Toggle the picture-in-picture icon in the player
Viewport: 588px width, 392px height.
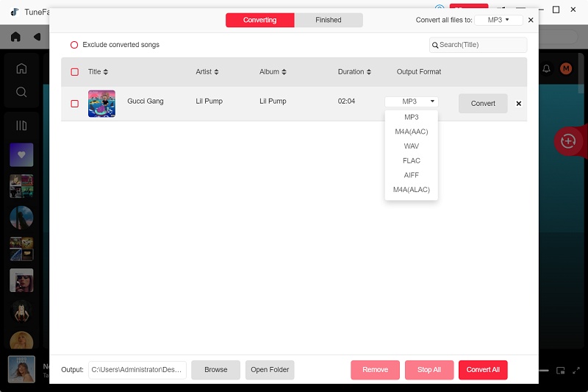[x=561, y=371]
